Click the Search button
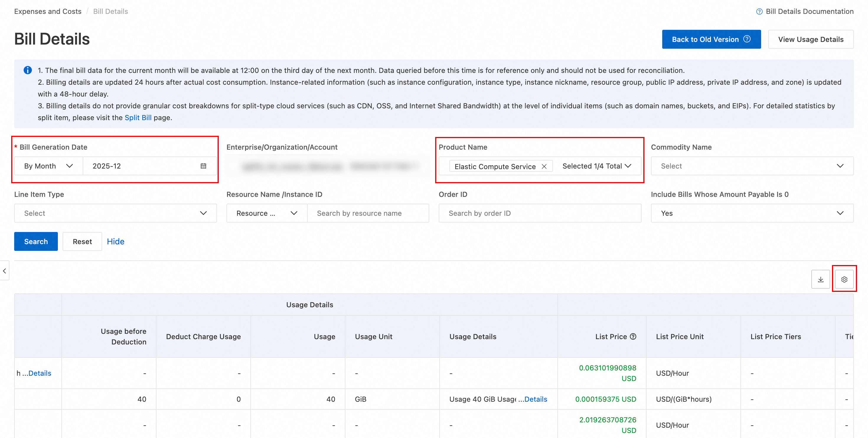Image resolution: width=868 pixels, height=438 pixels. pyautogui.click(x=36, y=241)
